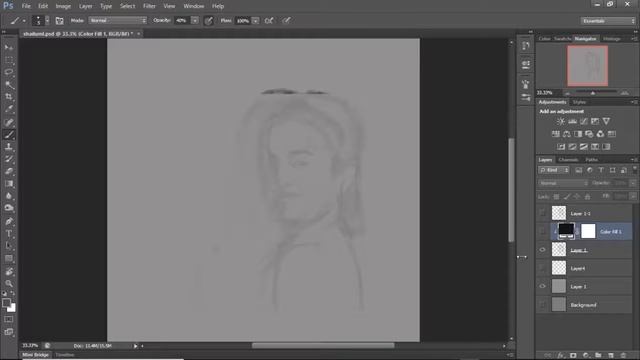Select the Rectangle shape tool
The height and width of the screenshot is (360, 640).
9,258
